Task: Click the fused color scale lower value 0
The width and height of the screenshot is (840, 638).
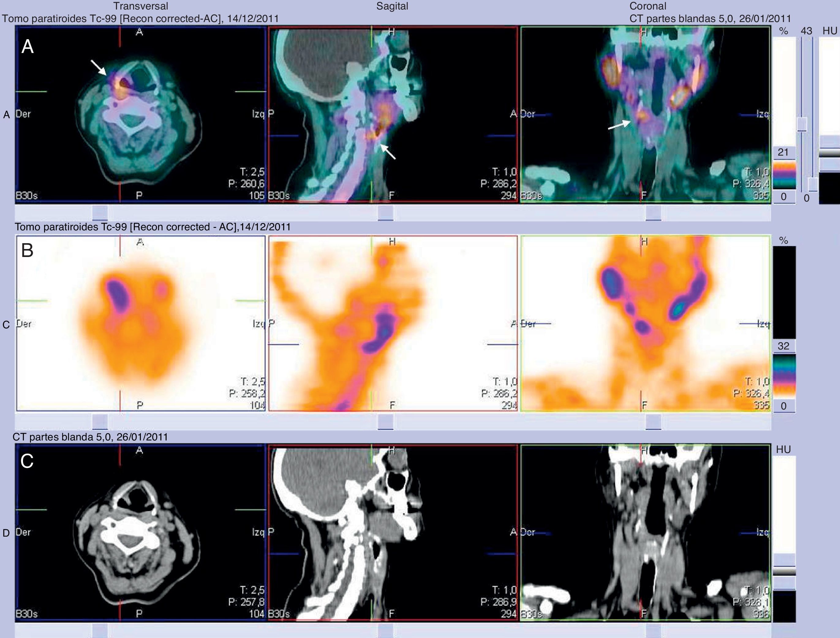Action: (x=784, y=197)
